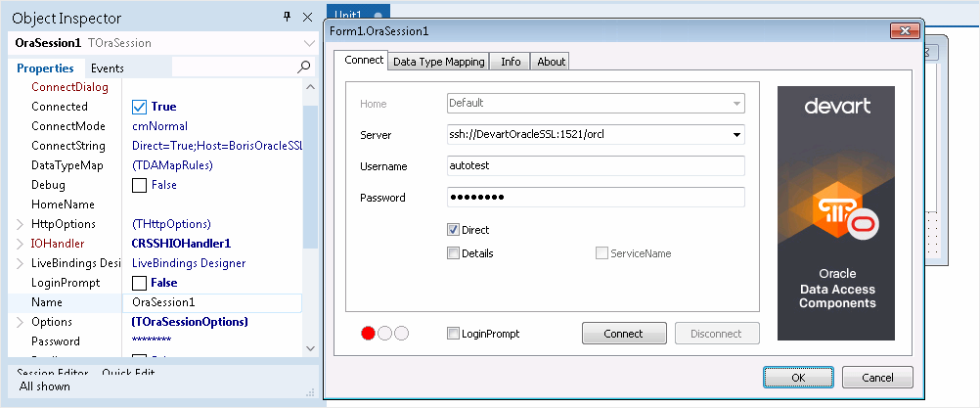Image resolution: width=980 pixels, height=408 pixels.
Task: Close the Object Inspector panel
Action: pos(307,17)
